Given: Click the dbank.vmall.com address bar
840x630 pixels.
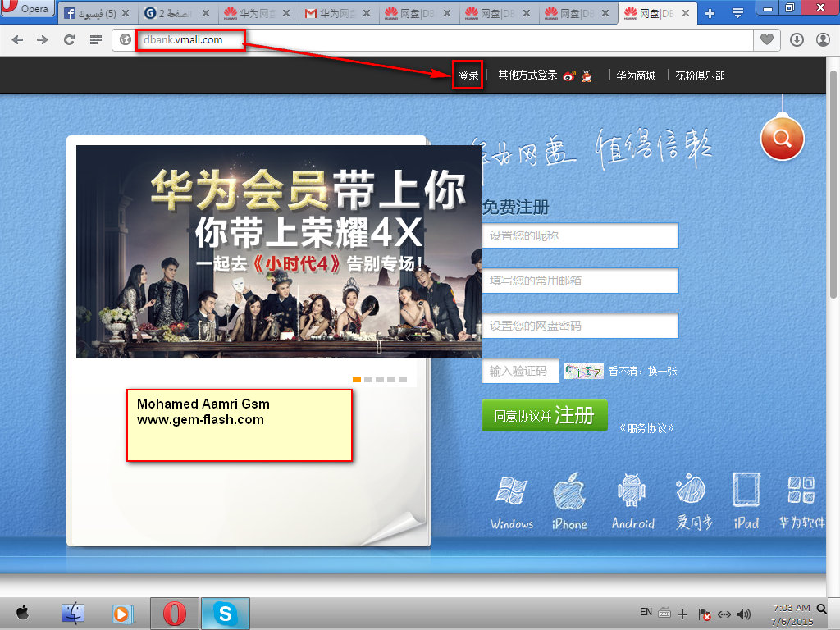Looking at the screenshot, I should click(x=431, y=39).
